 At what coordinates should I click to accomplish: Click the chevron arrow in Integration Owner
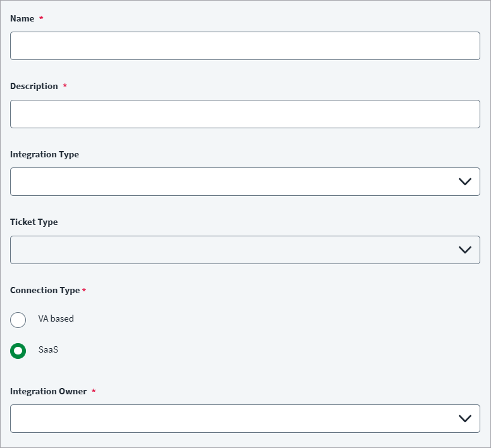(x=465, y=419)
